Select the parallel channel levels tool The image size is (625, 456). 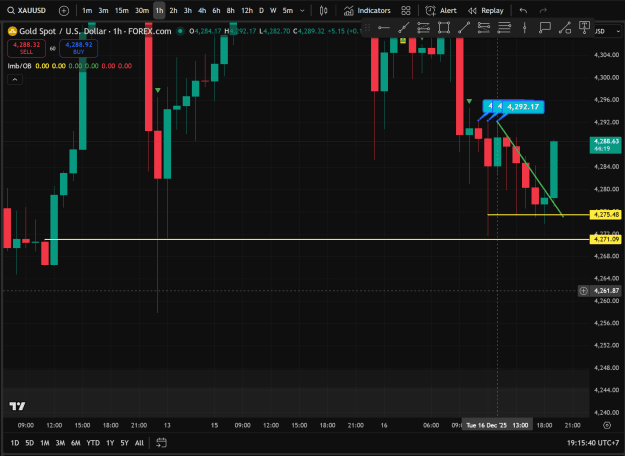pos(484,28)
